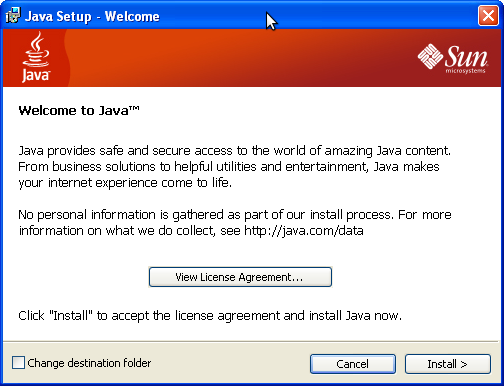Click the http://java.com/data address
The width and height of the screenshot is (504, 386).
pyautogui.click(x=304, y=231)
